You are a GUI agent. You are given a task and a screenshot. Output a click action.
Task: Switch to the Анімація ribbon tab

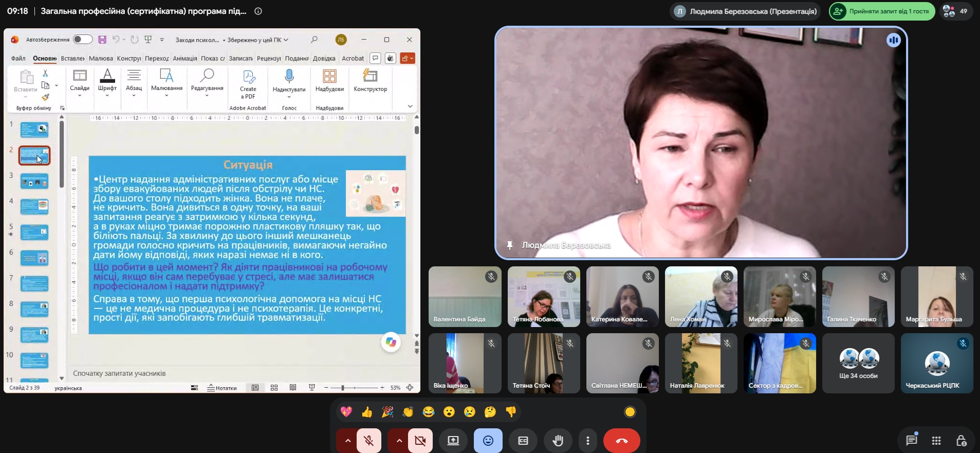point(184,58)
